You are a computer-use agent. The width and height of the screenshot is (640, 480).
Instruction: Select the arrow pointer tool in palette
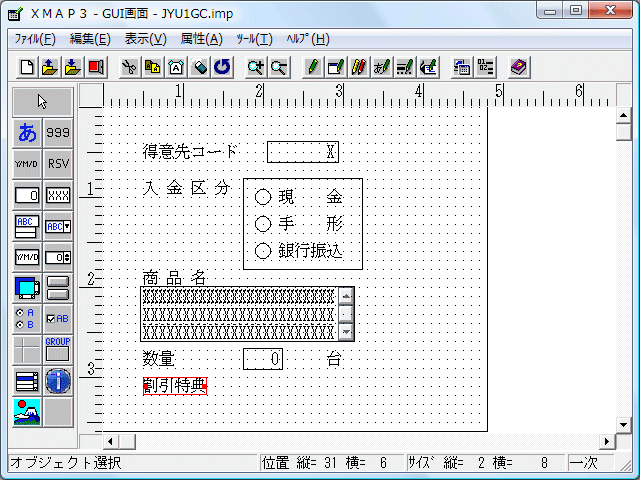coord(42,101)
